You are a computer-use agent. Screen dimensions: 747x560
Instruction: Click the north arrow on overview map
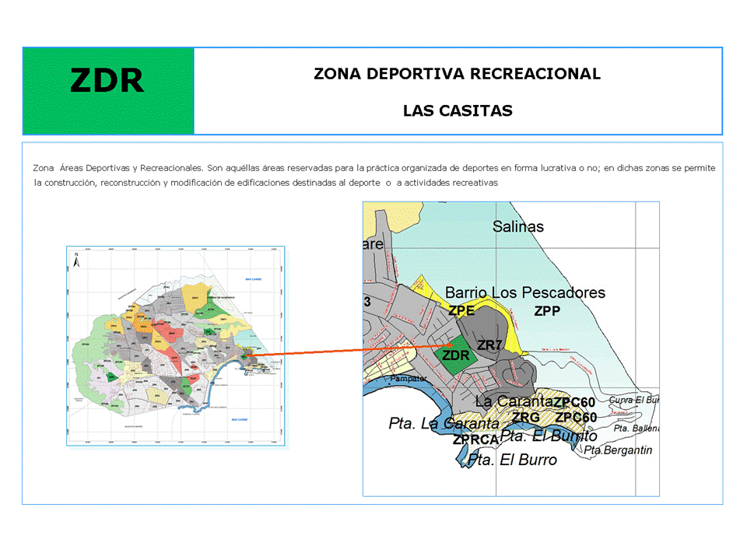pyautogui.click(x=76, y=260)
